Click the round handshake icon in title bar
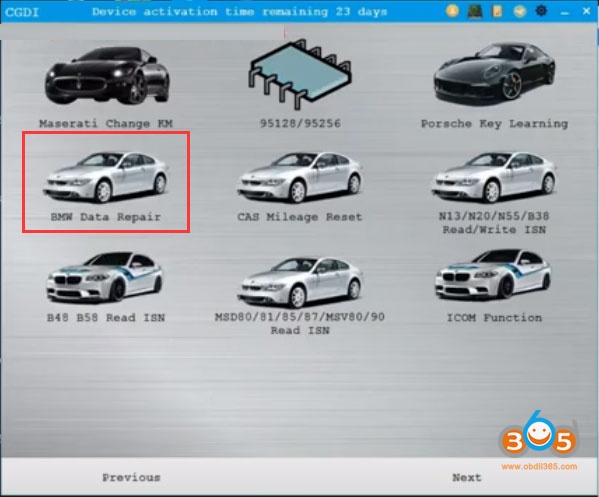Viewport: 599px width, 497px height. pos(519,11)
